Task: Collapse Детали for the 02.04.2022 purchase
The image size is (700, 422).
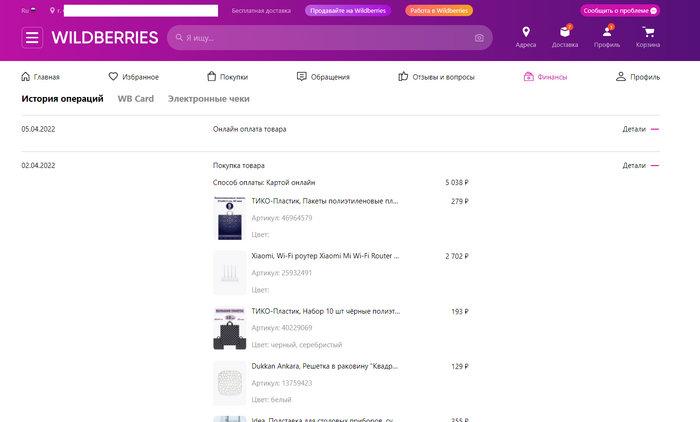Action: coord(640,165)
